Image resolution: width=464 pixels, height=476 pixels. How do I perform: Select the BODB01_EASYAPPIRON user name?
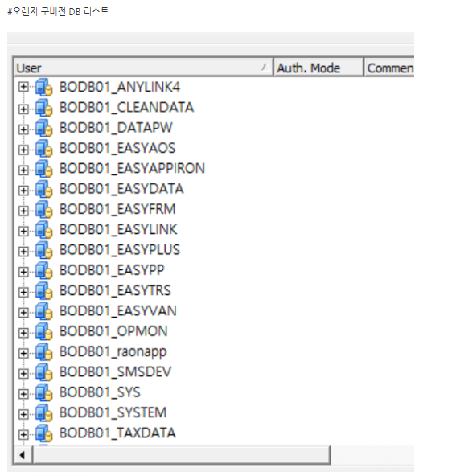click(x=132, y=169)
